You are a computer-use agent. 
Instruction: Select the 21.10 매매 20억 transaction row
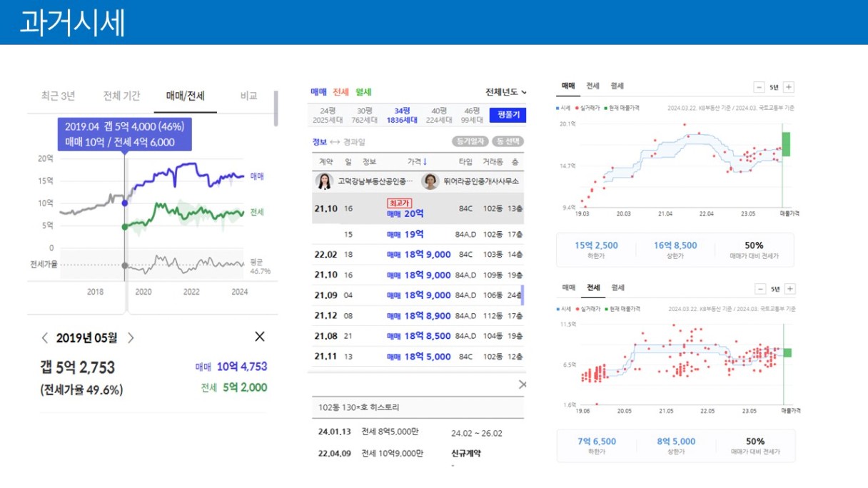click(x=418, y=208)
